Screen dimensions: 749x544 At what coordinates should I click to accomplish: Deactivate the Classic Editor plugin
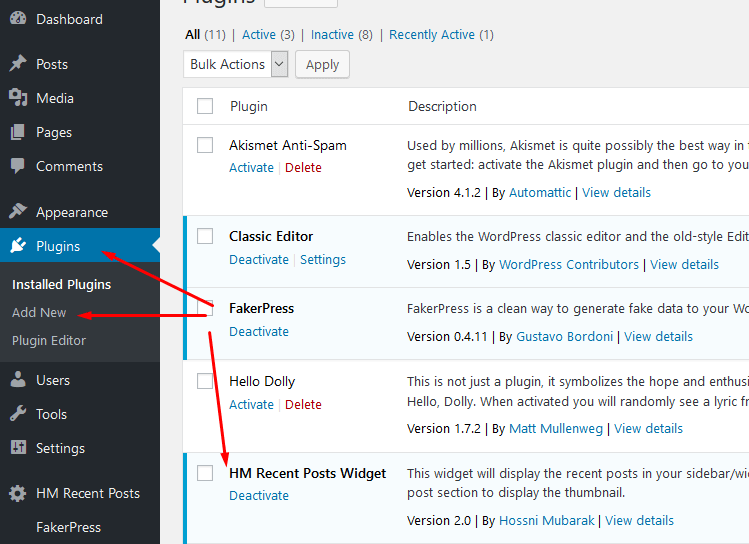coord(259,259)
